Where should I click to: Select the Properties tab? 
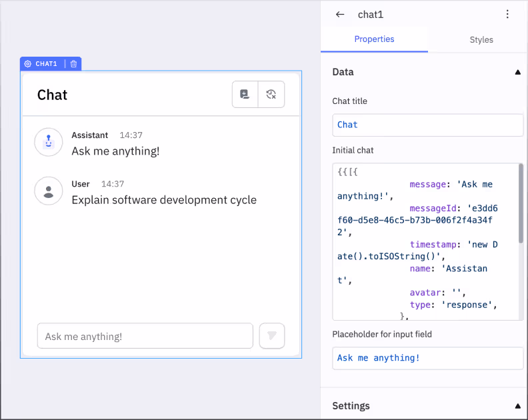(x=374, y=39)
